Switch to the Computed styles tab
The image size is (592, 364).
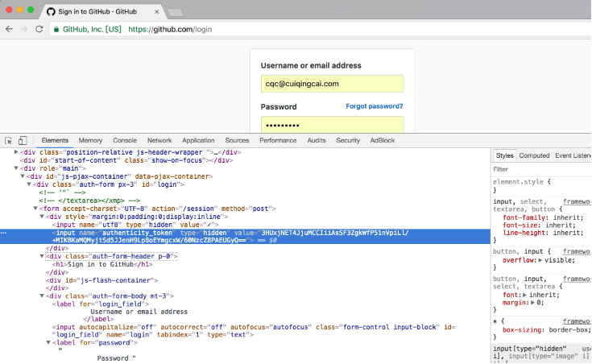click(534, 155)
